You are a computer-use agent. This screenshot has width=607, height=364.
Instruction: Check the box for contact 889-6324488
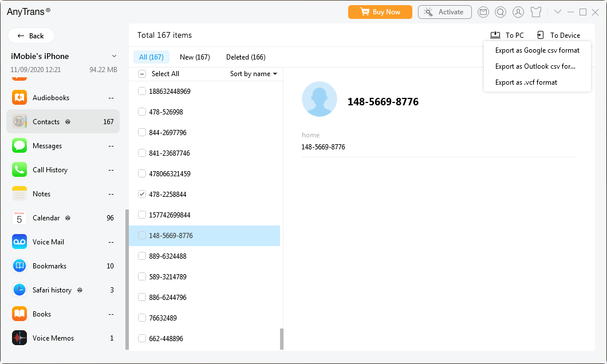click(142, 256)
